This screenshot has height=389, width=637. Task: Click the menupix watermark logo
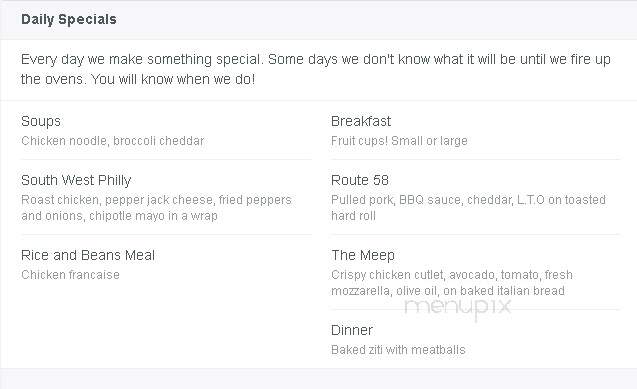457,307
